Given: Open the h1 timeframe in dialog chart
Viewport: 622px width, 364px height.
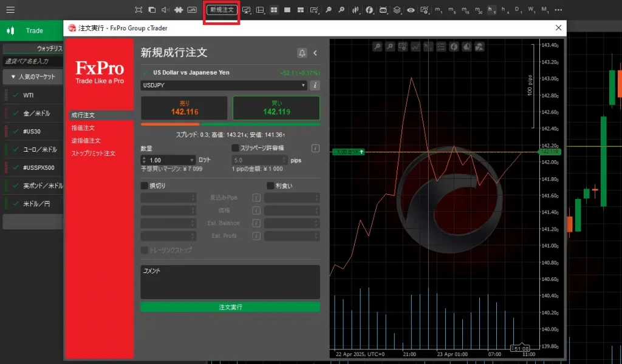Looking at the screenshot, I should [x=428, y=47].
